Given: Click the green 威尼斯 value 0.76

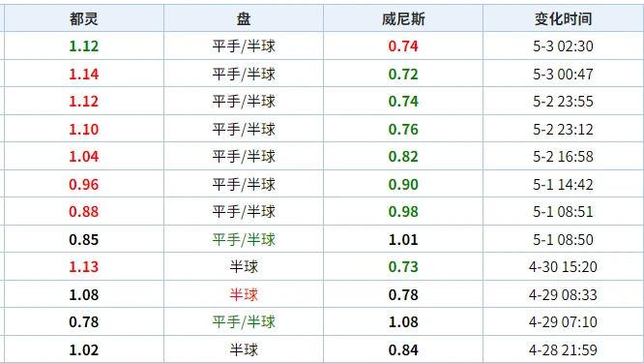Looking at the screenshot, I should point(403,129).
